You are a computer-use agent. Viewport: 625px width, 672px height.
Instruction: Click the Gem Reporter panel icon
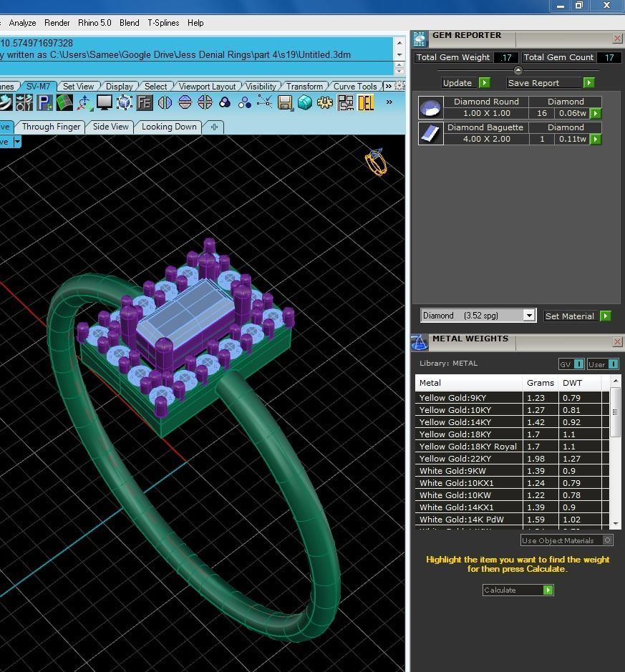420,39
